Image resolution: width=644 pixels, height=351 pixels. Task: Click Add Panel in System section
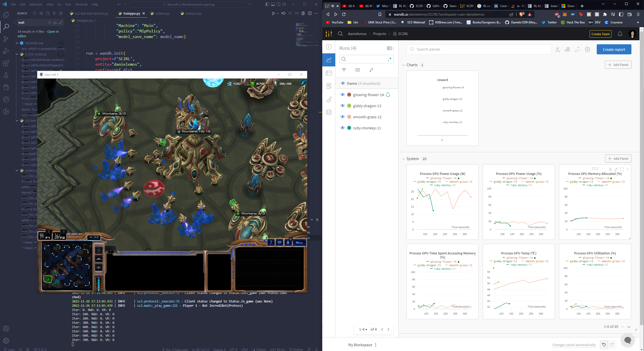click(x=618, y=159)
